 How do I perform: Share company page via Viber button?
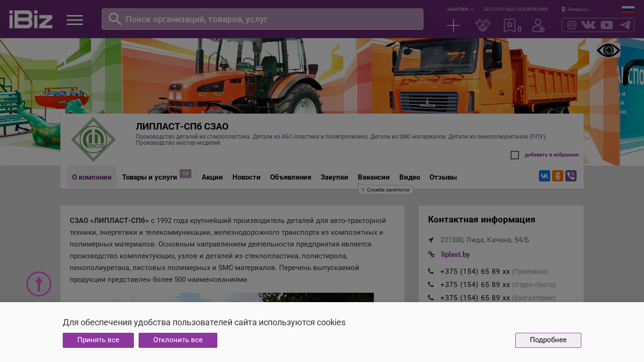[571, 176]
